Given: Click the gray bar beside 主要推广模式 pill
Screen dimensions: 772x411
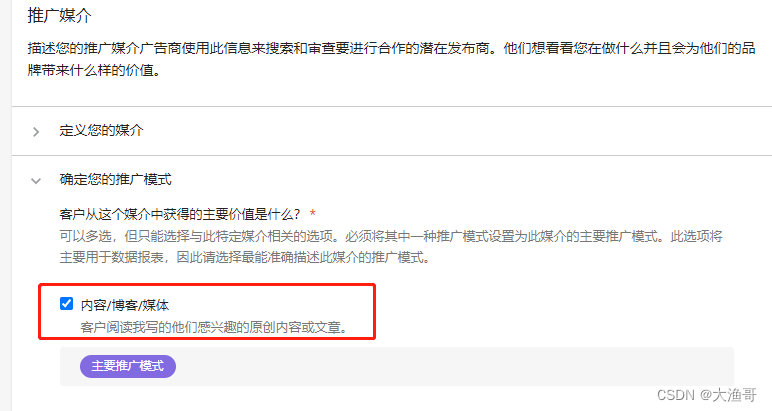Looking at the screenshot, I should point(397,366).
